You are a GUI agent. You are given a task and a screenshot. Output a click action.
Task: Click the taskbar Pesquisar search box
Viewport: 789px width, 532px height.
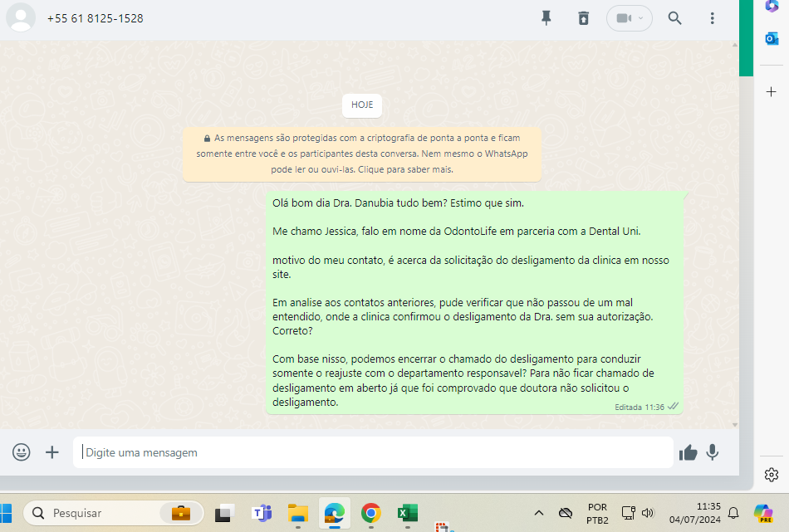114,513
